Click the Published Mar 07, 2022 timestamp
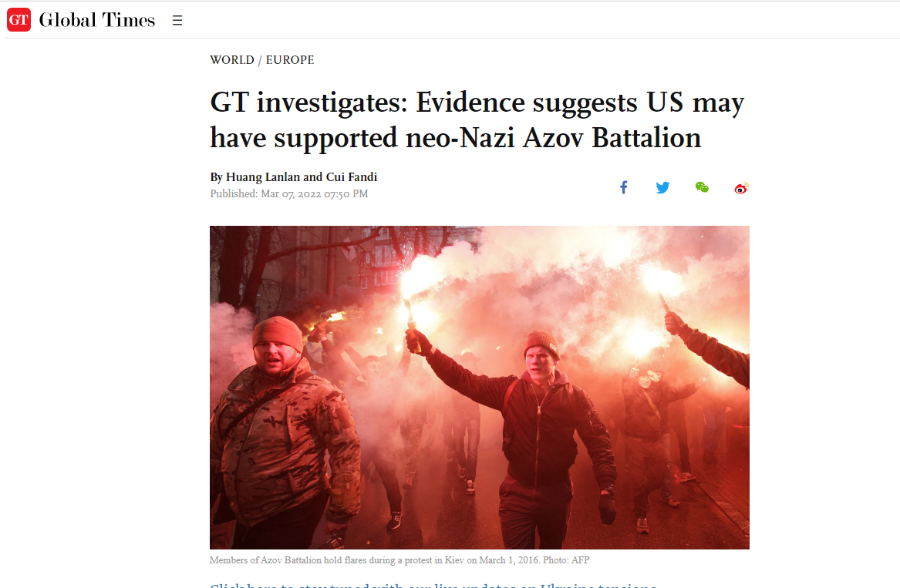The height and width of the screenshot is (588, 900). [288, 193]
